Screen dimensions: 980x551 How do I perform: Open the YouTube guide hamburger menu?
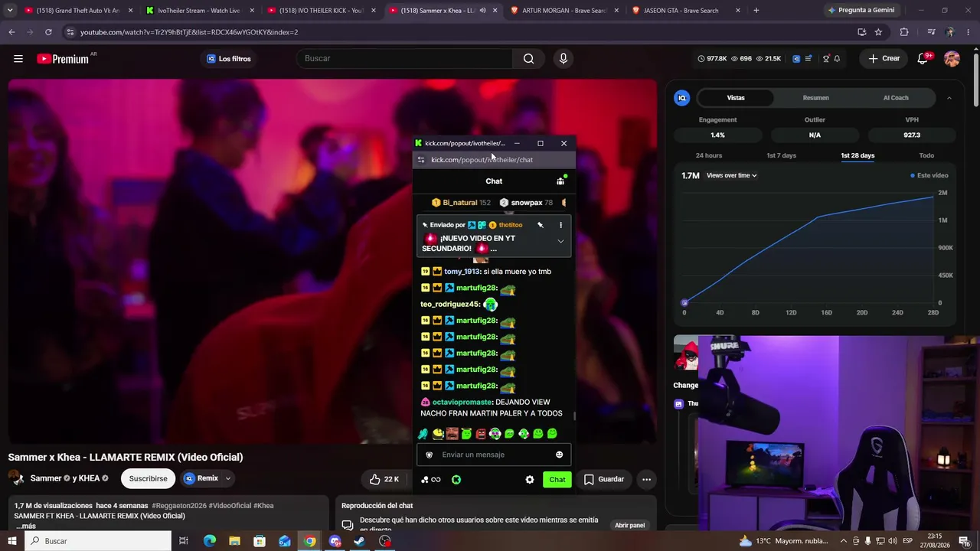[x=18, y=59]
